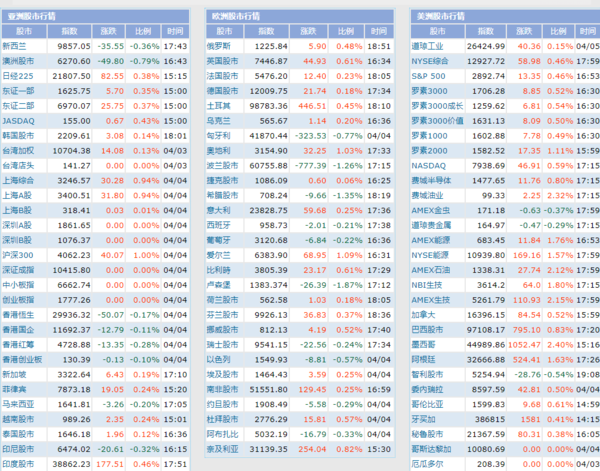Open the NASDAQ index link
Image resolution: width=600 pixels, height=471 pixels.
[429, 166]
